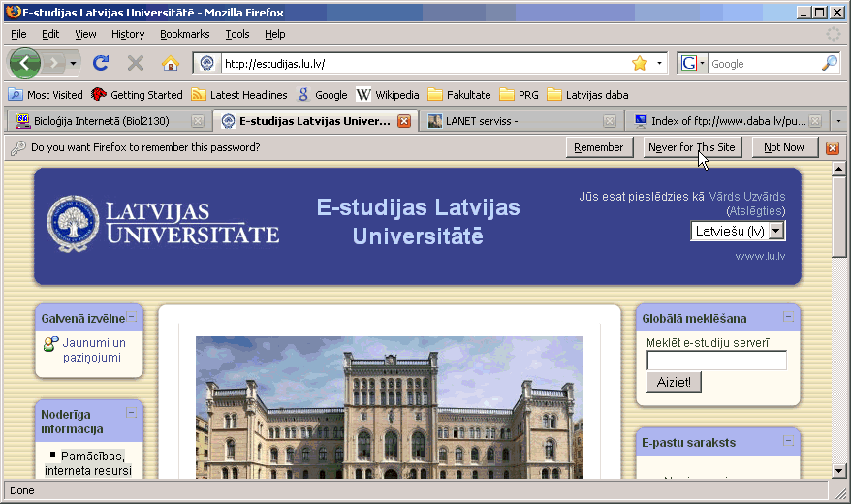Open the Tools menu
This screenshot has height=504, width=851.
(x=237, y=34)
